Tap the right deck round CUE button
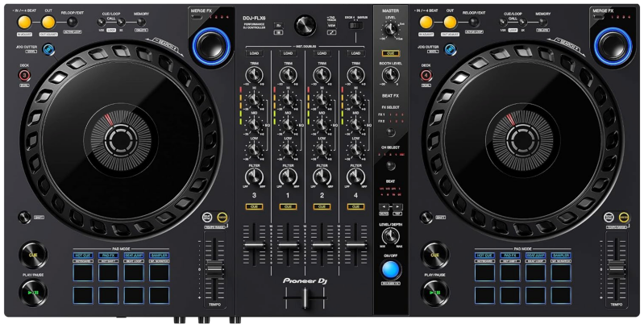The height and width of the screenshot is (328, 644). (435, 255)
